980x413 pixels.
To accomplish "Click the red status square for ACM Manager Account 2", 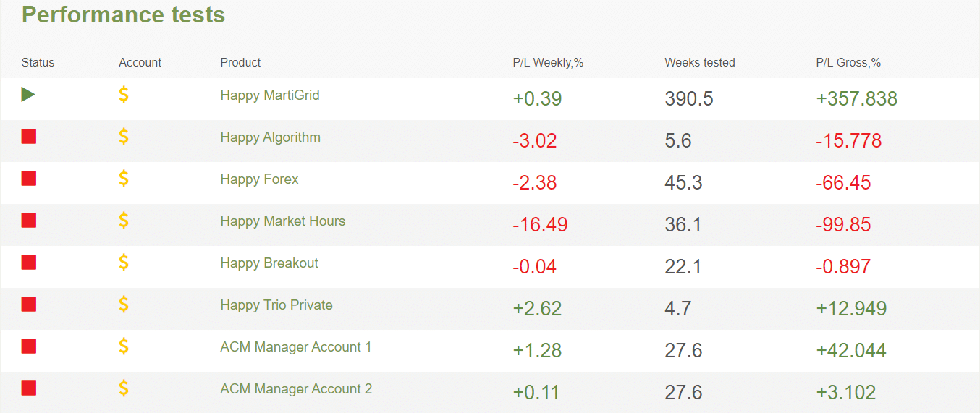I will pyautogui.click(x=29, y=388).
